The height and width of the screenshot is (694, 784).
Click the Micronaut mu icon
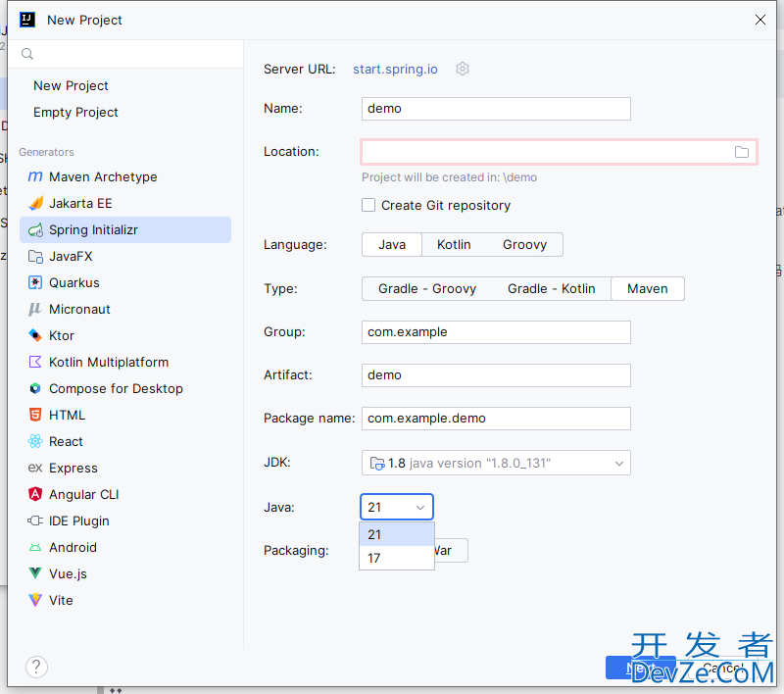35,309
